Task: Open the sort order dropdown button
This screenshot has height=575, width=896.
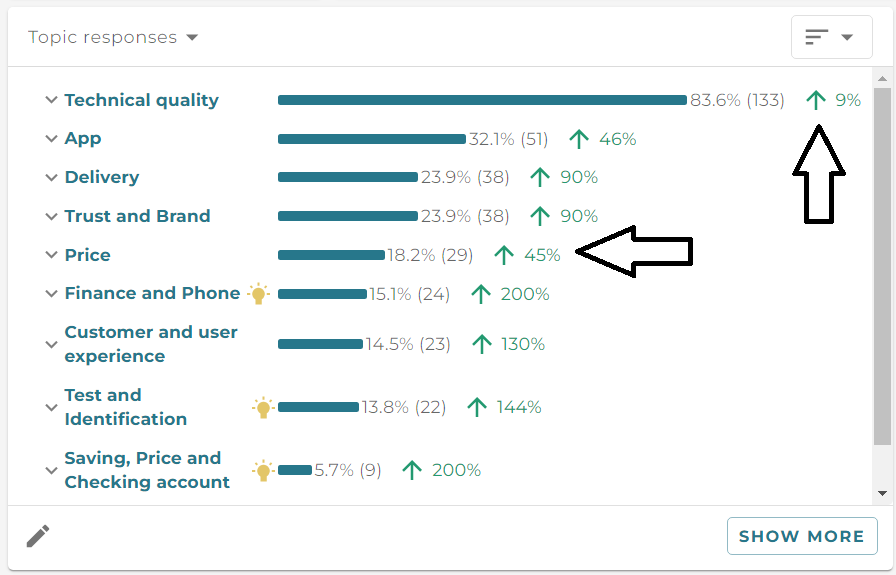Action: click(x=831, y=37)
